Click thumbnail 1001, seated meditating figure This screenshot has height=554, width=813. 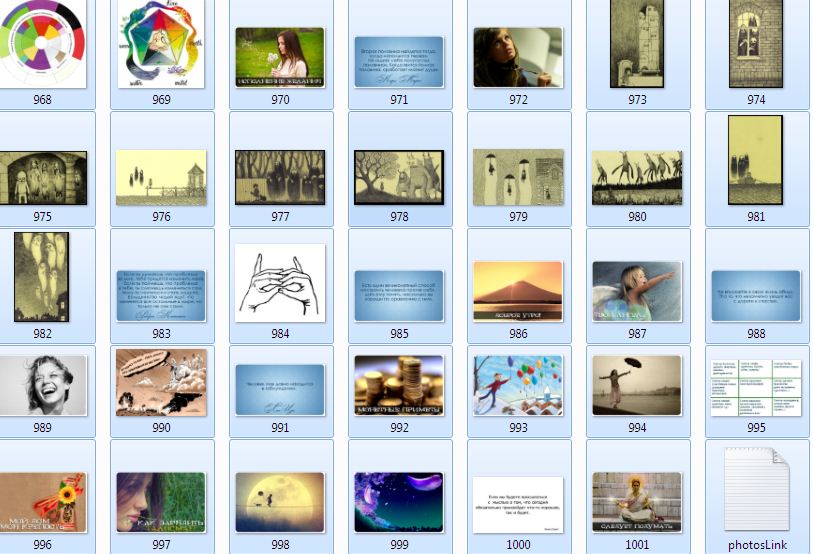coord(637,502)
